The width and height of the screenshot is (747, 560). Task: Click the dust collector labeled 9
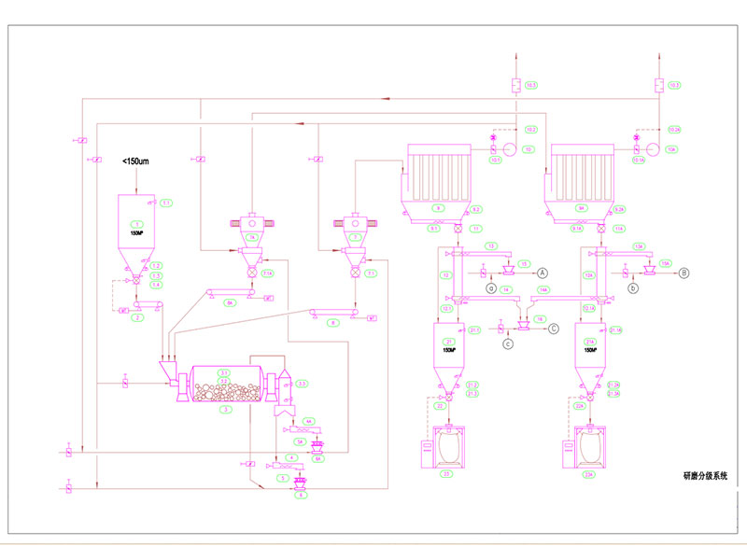pos(436,180)
